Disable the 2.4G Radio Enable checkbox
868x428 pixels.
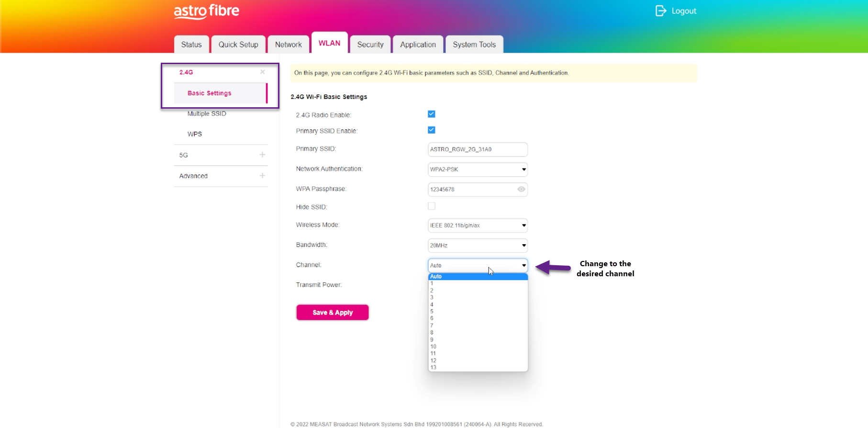point(431,114)
